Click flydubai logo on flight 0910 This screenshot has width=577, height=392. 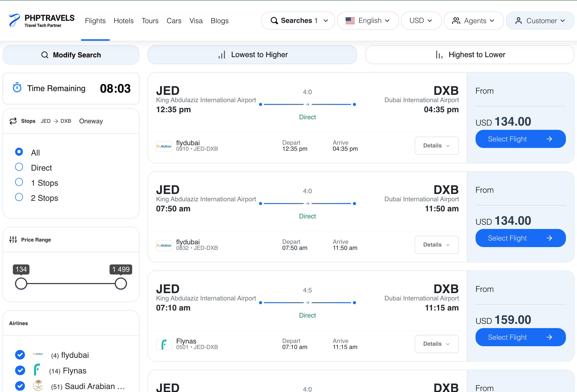pos(164,146)
